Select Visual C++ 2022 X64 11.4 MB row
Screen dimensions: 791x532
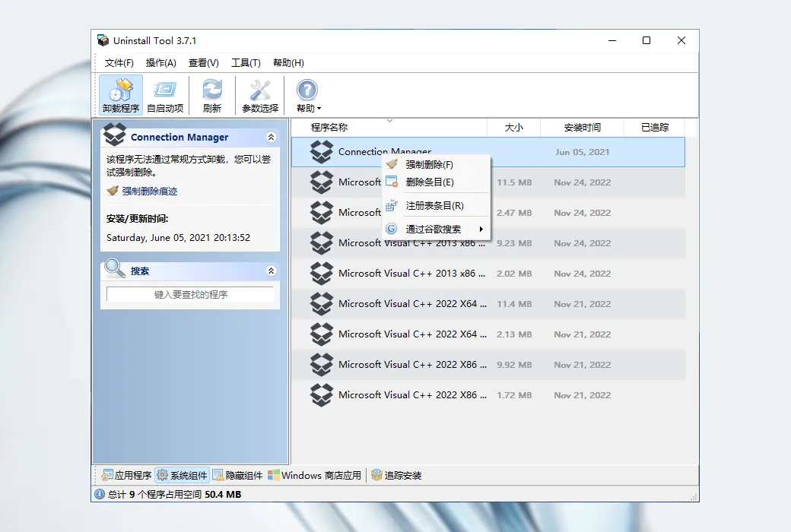click(488, 304)
